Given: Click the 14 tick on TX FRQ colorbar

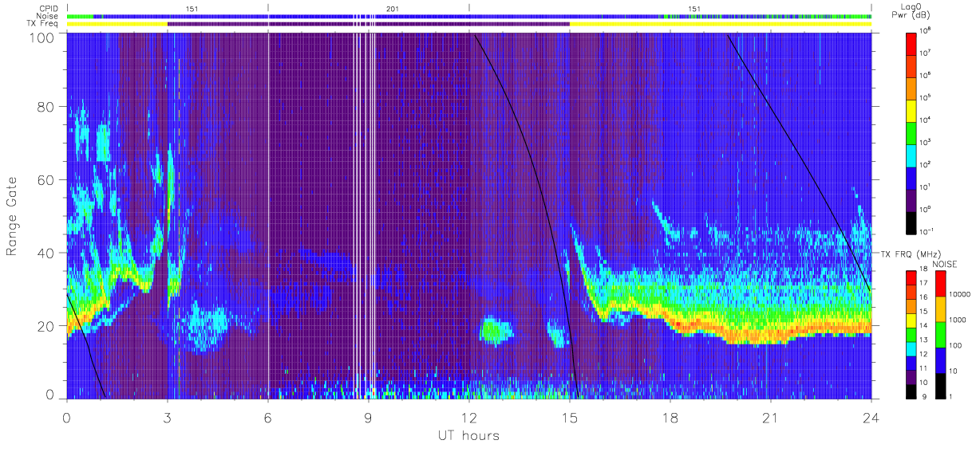Looking at the screenshot, I should (x=924, y=325).
